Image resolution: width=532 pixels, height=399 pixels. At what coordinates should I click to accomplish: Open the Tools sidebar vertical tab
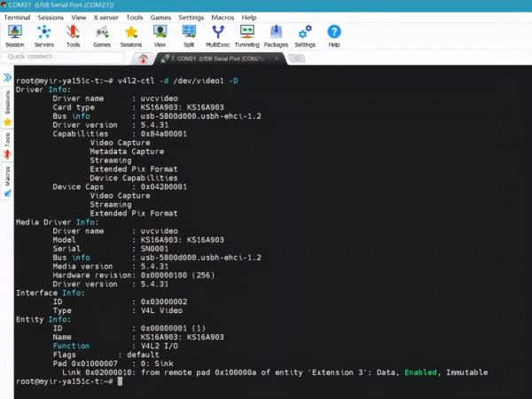[x=7, y=145]
